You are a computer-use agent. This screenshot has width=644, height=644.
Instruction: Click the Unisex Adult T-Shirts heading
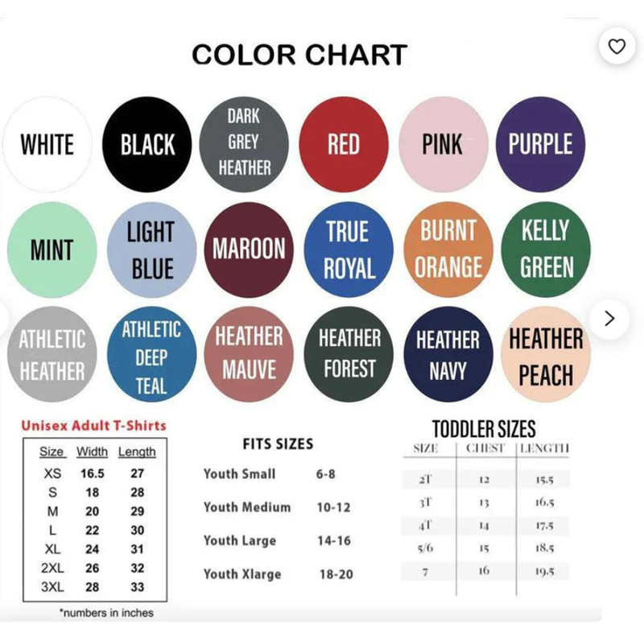tap(93, 425)
